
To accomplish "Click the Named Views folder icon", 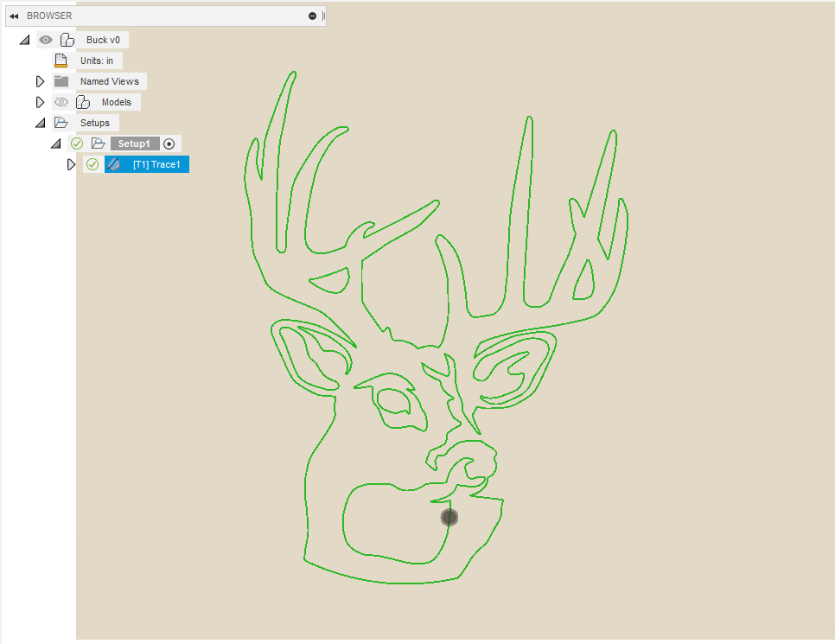I will 61,80.
